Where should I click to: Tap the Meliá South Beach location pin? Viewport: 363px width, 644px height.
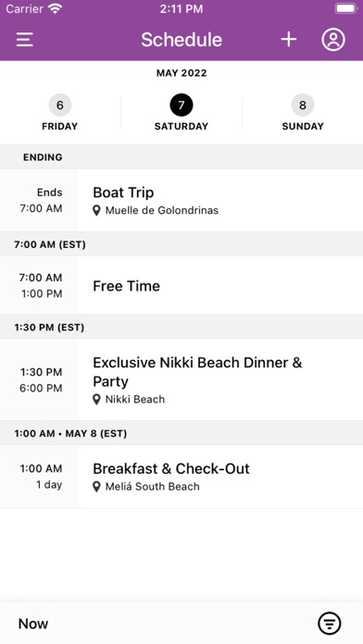coord(96,487)
